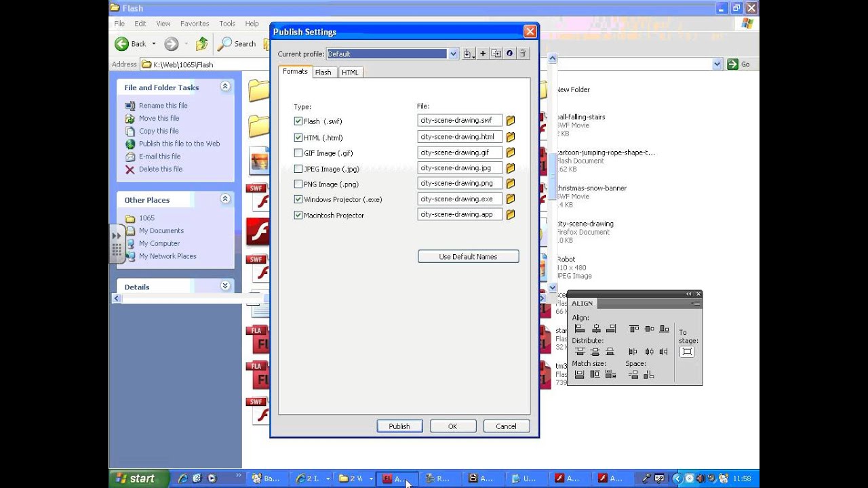Uncheck the HTML (.html) checkbox
868x488 pixels.
[x=298, y=138]
